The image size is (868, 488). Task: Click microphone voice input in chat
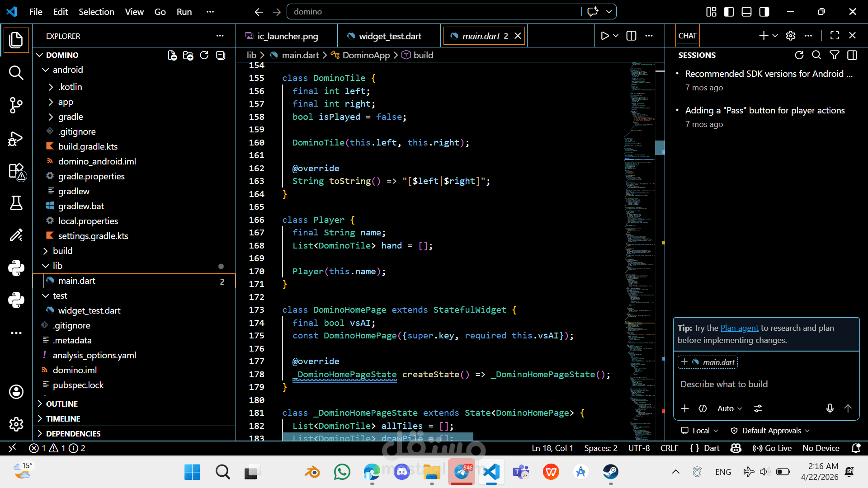point(830,408)
